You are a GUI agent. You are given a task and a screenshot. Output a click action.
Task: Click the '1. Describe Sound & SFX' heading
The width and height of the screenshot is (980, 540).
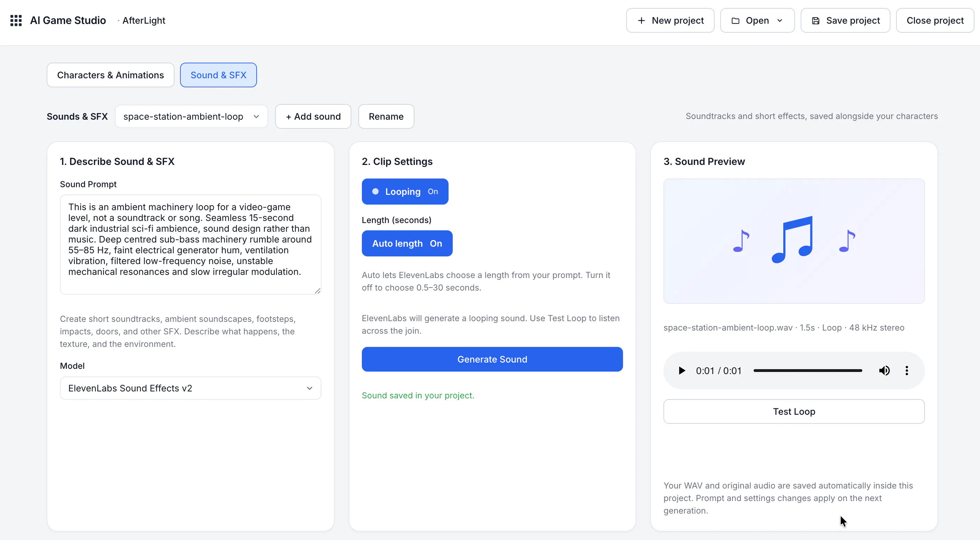(x=117, y=161)
